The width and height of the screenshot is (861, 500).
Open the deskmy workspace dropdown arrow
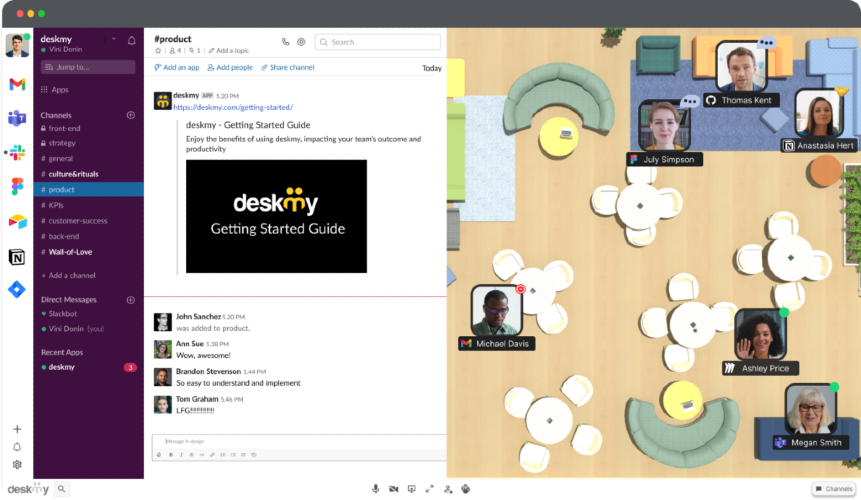114,39
